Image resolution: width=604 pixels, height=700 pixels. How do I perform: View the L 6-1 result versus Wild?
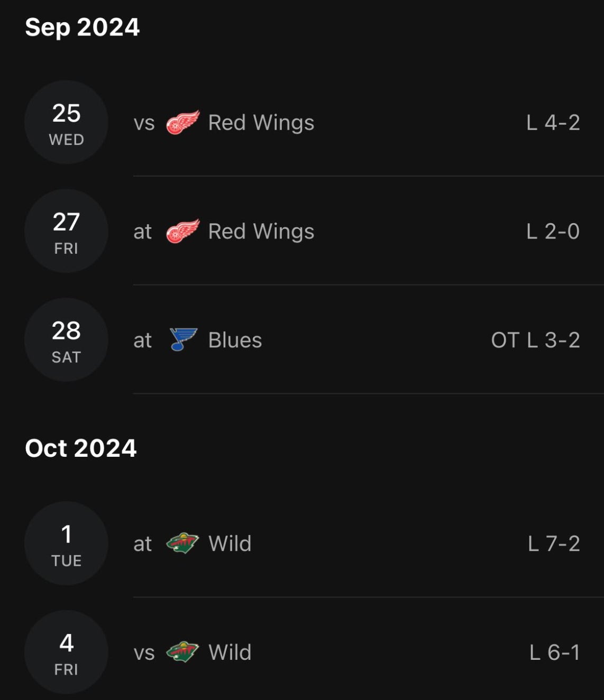pos(554,652)
